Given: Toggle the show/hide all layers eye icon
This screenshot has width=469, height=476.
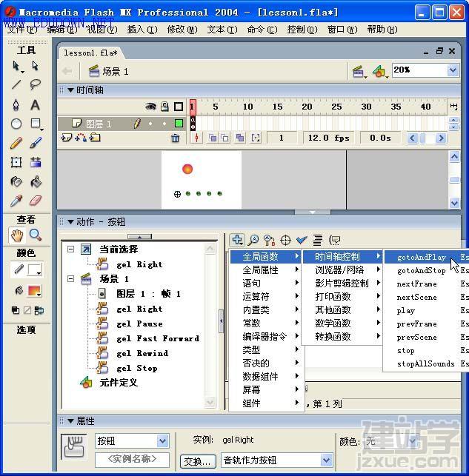Looking at the screenshot, I should point(150,107).
